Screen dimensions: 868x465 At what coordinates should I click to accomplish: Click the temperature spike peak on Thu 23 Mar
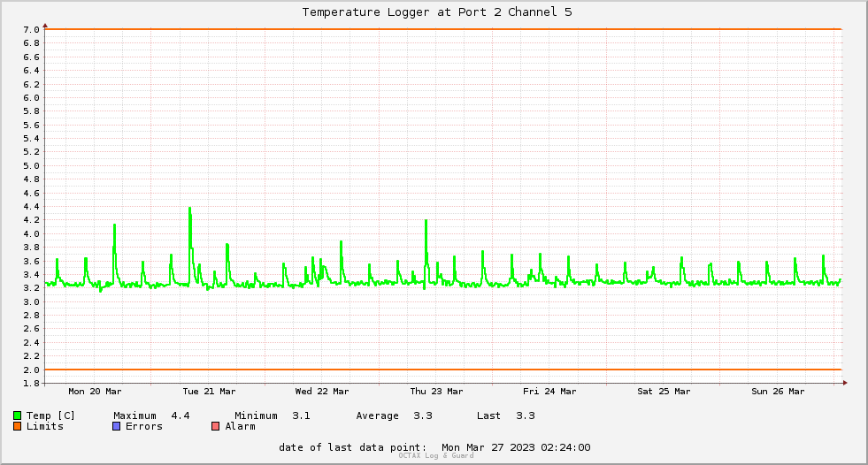(426, 221)
